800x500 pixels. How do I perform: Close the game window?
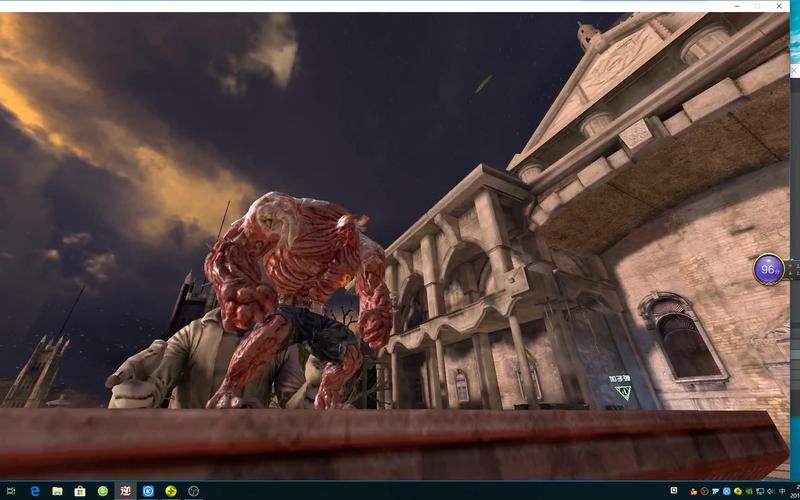(779, 6)
